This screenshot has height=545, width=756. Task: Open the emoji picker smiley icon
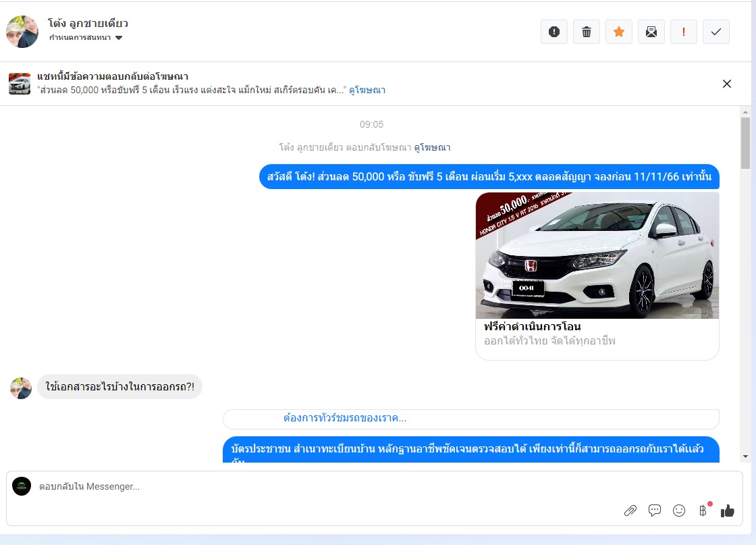[x=679, y=511]
